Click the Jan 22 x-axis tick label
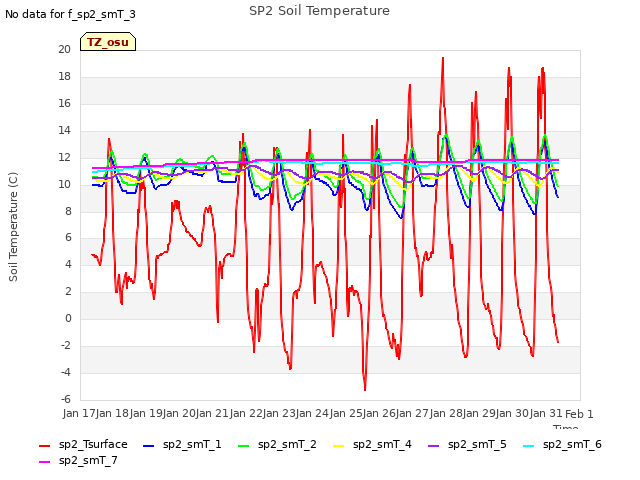The width and height of the screenshot is (640, 480). coord(246,413)
